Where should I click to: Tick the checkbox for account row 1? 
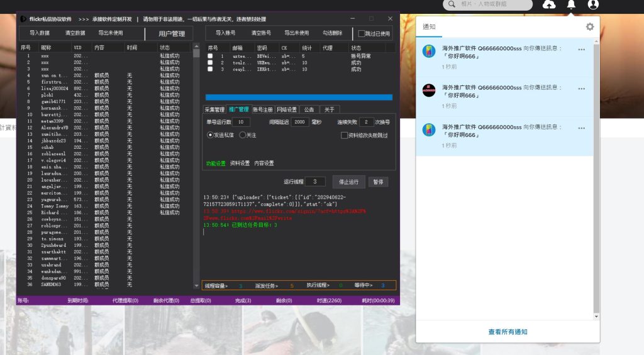click(x=211, y=57)
